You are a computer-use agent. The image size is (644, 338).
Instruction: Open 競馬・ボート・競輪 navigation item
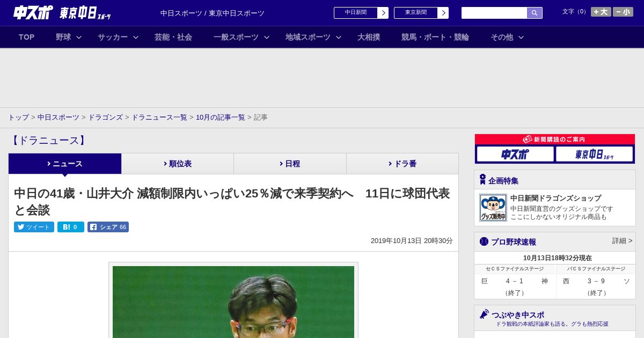click(435, 37)
